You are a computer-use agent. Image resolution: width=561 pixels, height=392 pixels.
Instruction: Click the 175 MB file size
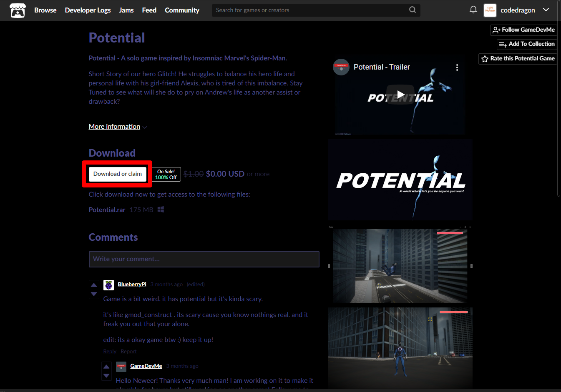point(141,210)
